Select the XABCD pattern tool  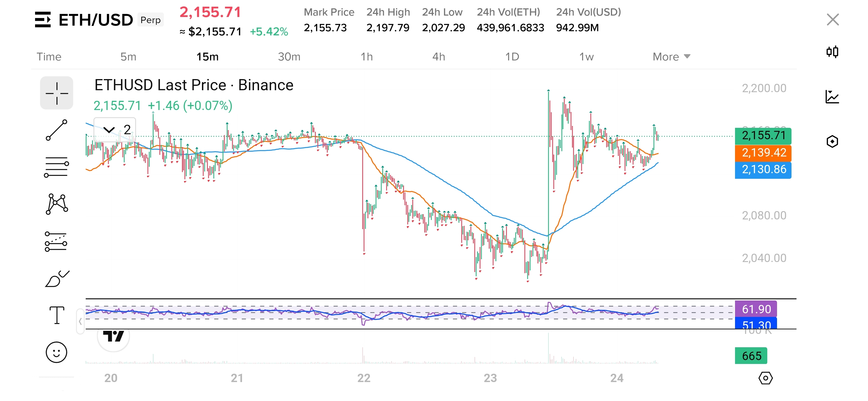click(x=56, y=204)
